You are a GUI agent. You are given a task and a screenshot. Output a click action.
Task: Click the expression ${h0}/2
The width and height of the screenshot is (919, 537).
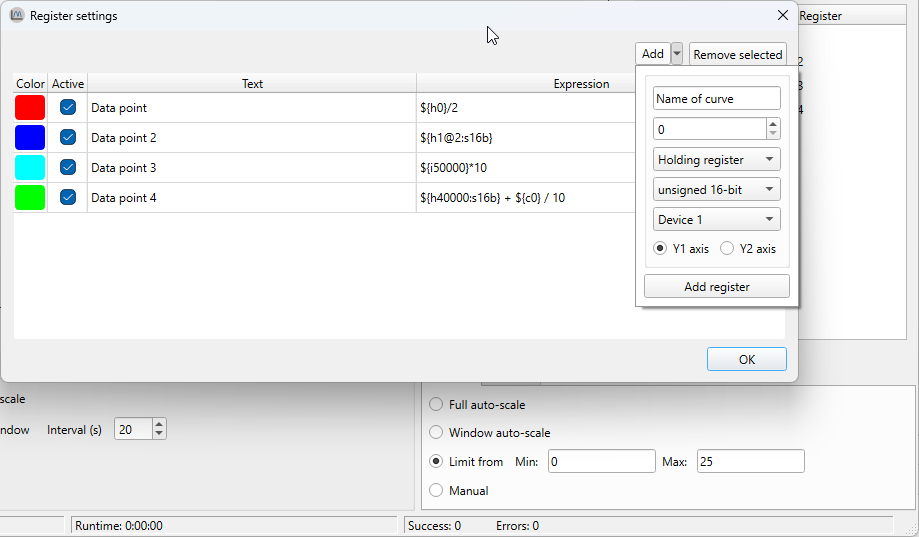pyautogui.click(x=439, y=108)
